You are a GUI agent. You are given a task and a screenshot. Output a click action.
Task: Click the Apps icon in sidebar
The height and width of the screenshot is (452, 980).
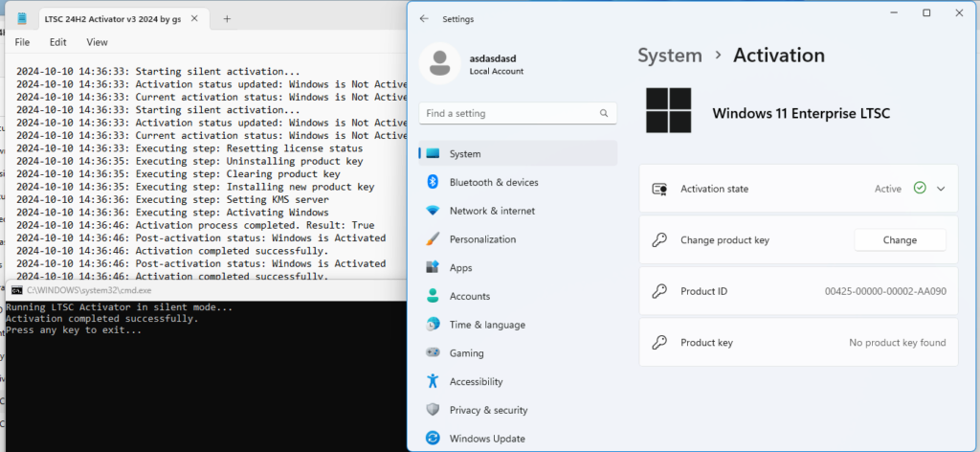433,267
